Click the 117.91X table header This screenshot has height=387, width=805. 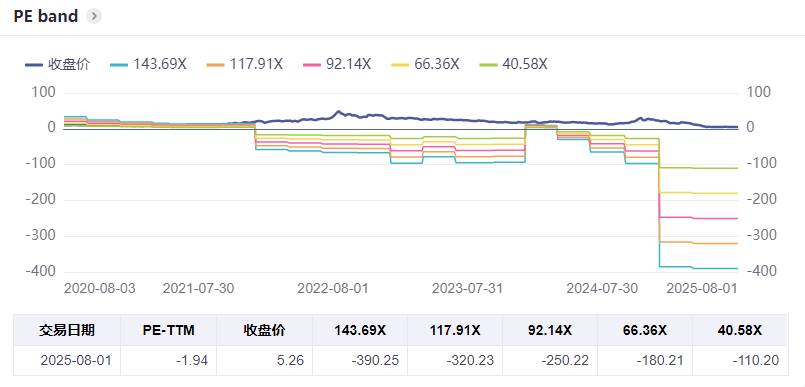coord(455,330)
